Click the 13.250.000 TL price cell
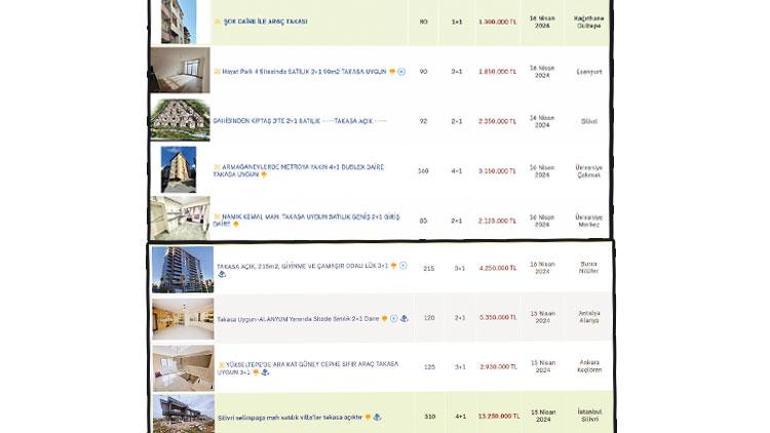 click(x=498, y=416)
